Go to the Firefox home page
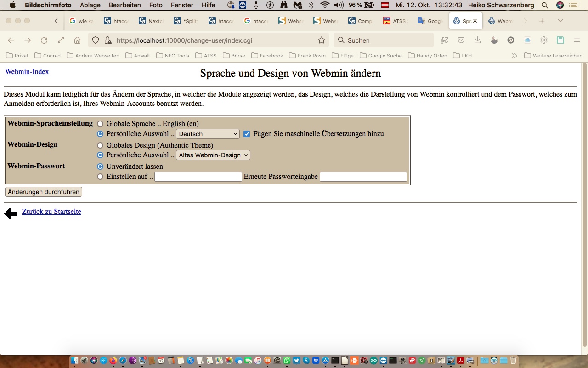The width and height of the screenshot is (588, 368). point(77,40)
